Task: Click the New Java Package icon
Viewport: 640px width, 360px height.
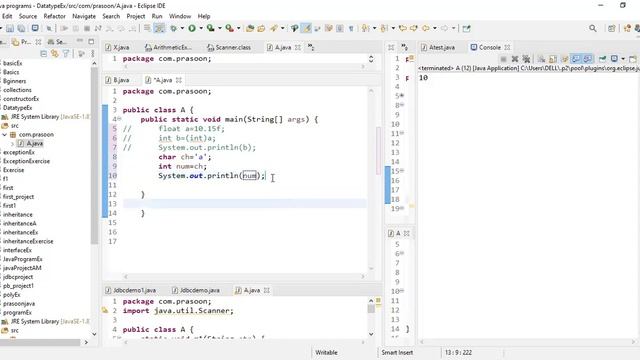Action: (250, 28)
